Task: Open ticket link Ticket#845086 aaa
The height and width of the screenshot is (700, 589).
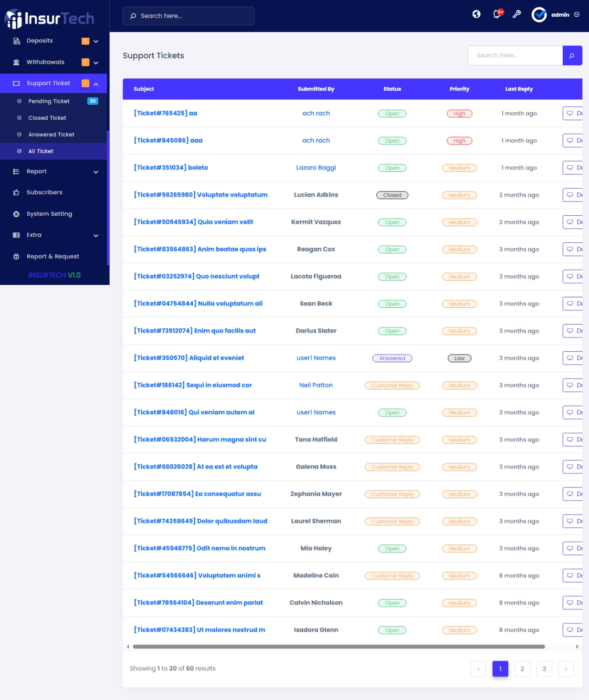Action: tap(168, 140)
